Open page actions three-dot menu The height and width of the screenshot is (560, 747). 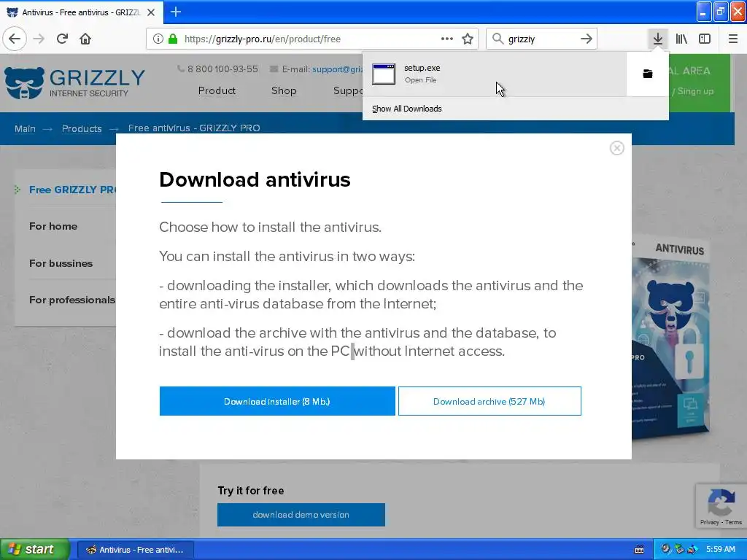(447, 39)
